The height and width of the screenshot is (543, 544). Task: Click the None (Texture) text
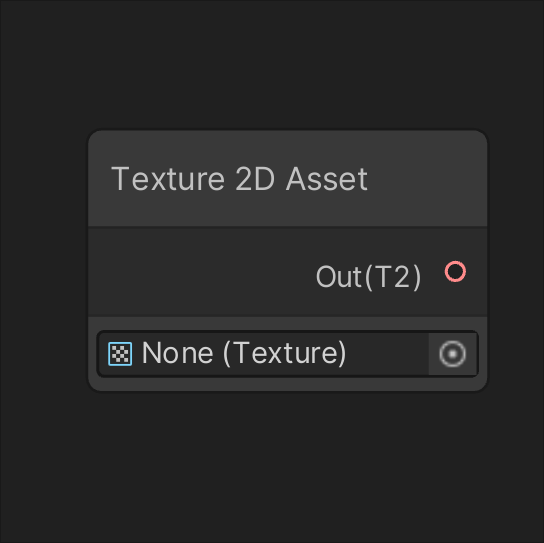pyautogui.click(x=244, y=353)
